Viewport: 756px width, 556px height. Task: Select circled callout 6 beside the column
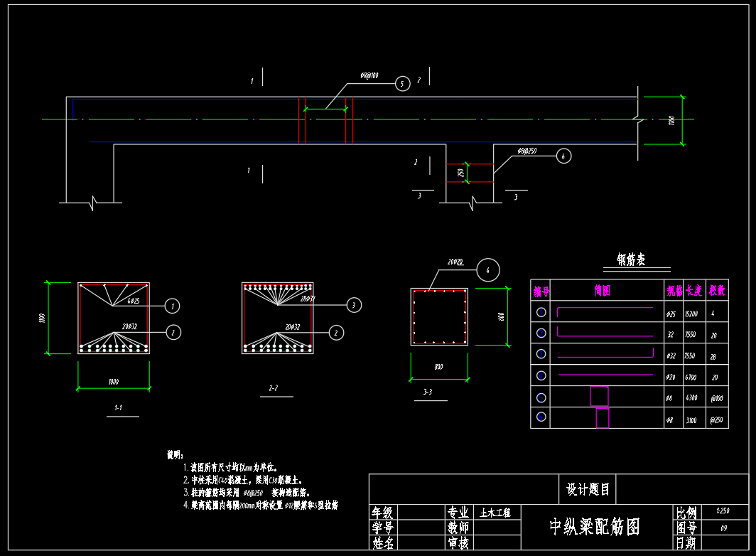(563, 156)
